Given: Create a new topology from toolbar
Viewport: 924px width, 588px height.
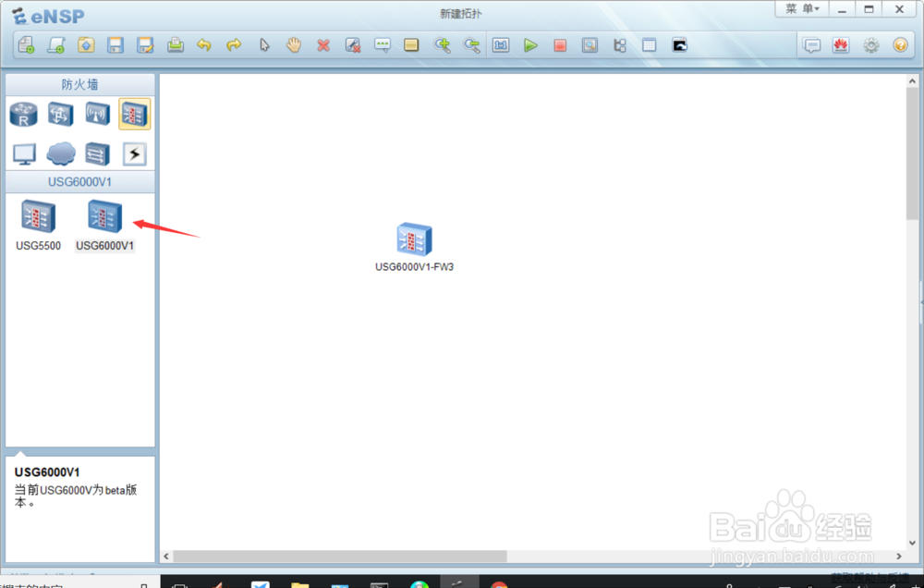Looking at the screenshot, I should (27, 44).
